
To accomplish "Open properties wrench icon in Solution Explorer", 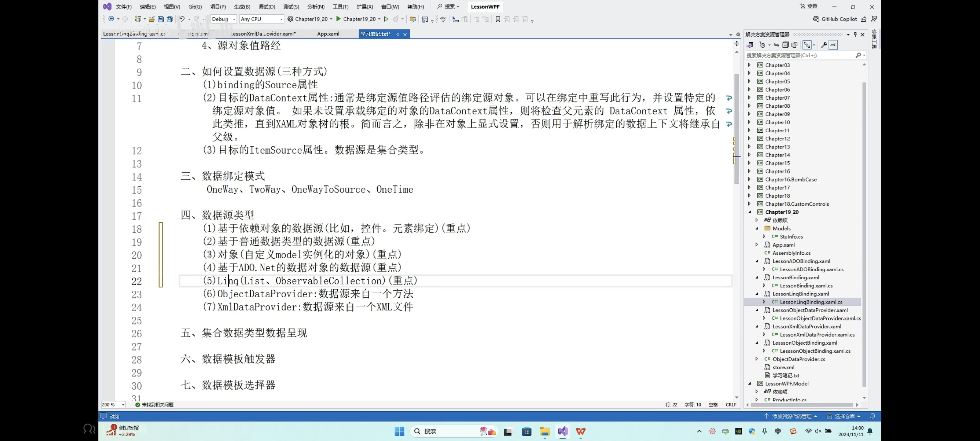I will pyautogui.click(x=824, y=45).
